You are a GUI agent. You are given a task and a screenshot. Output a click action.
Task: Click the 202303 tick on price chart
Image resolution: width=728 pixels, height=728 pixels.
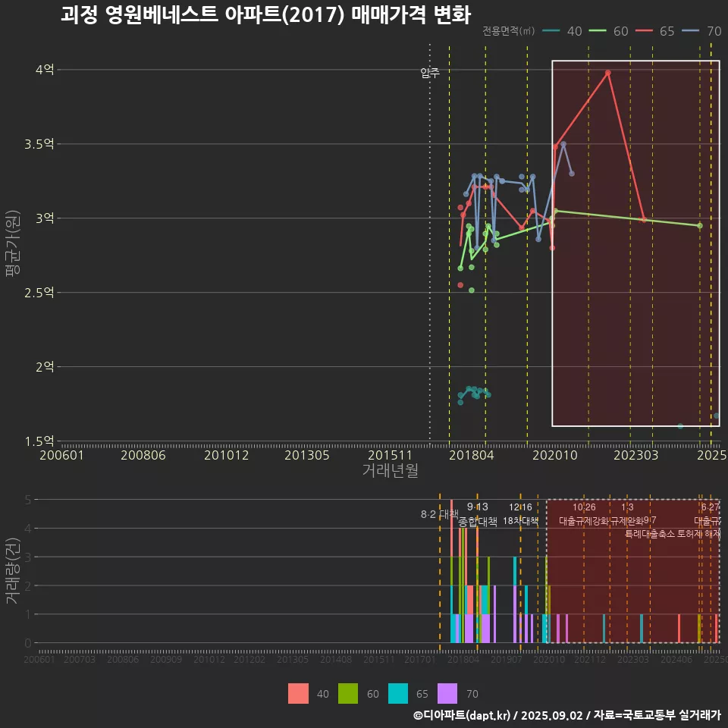(636, 455)
